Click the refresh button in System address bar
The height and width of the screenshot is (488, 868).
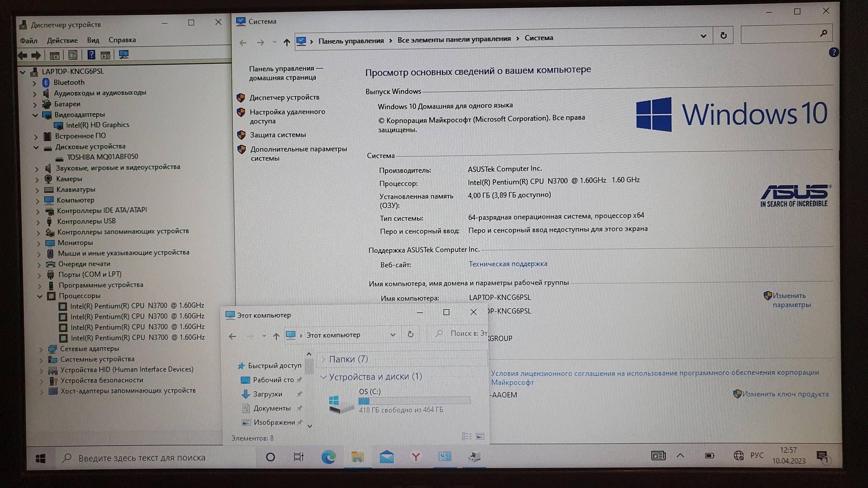click(723, 36)
